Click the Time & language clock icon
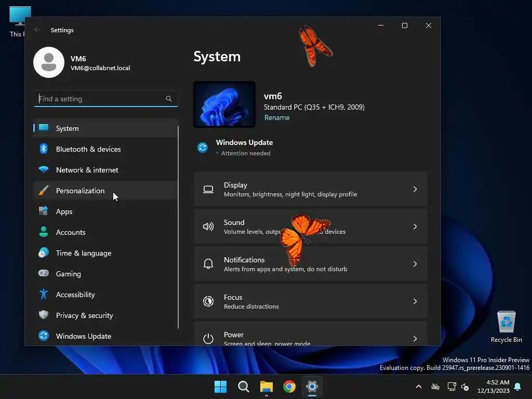This screenshot has height=399, width=532. [44, 253]
